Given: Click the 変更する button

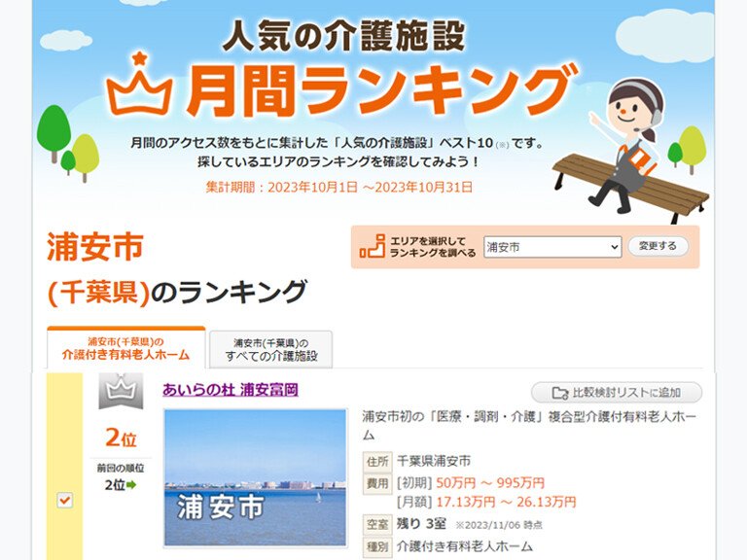Looking at the screenshot, I should [658, 246].
